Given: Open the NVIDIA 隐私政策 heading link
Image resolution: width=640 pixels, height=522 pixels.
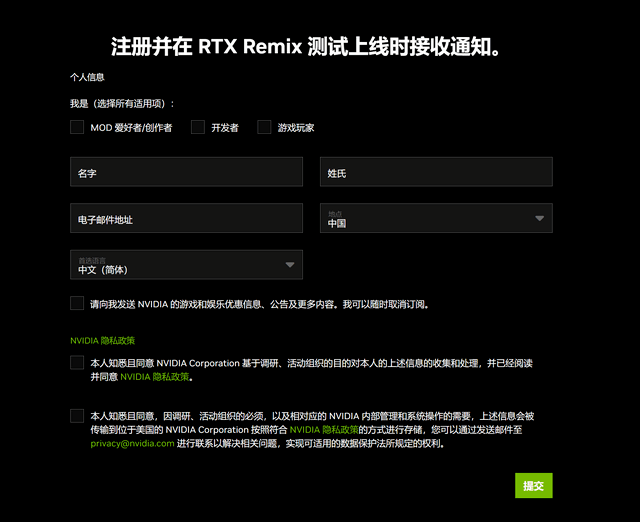Looking at the screenshot, I should pos(102,341).
